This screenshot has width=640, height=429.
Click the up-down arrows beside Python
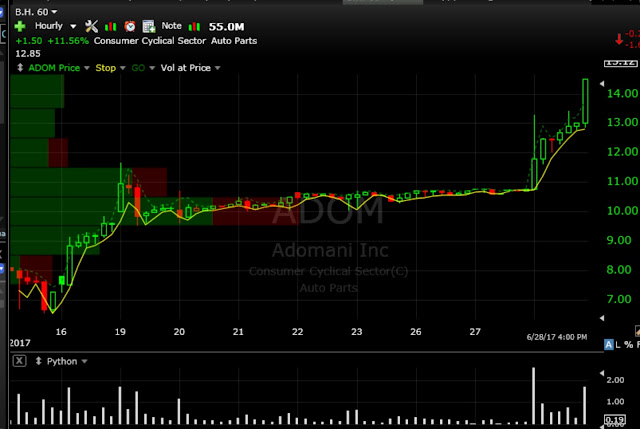click(x=38, y=361)
